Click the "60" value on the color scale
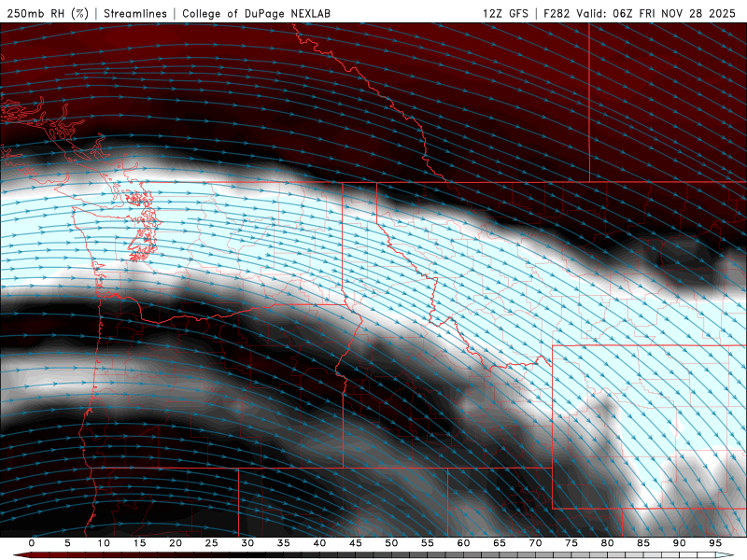The width and height of the screenshot is (747, 560). (x=463, y=543)
